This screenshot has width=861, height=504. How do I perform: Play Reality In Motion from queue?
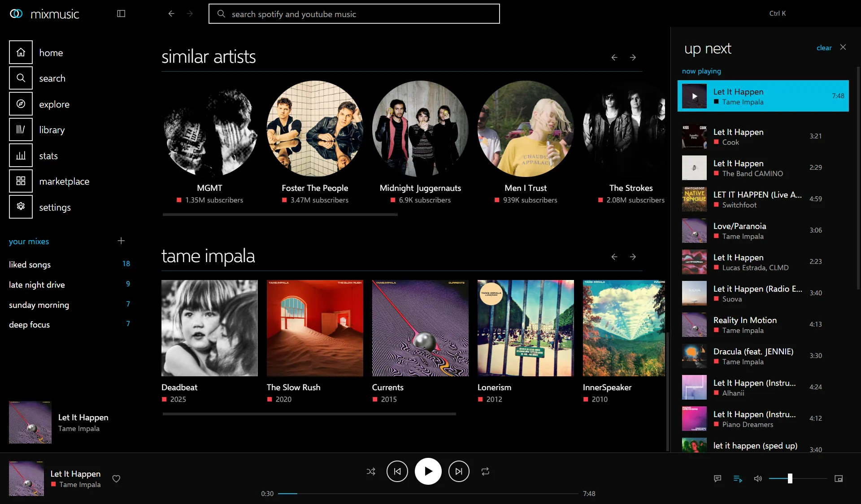(x=763, y=324)
